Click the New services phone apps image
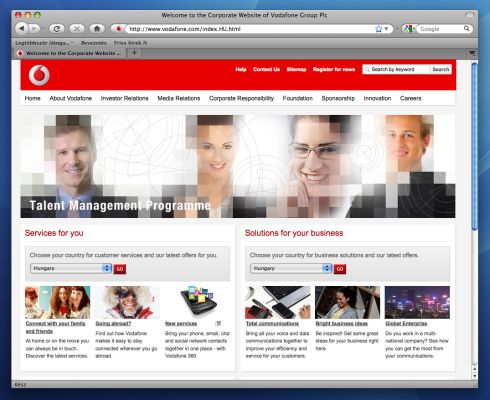This screenshot has height=400, width=490. pyautogui.click(x=197, y=302)
